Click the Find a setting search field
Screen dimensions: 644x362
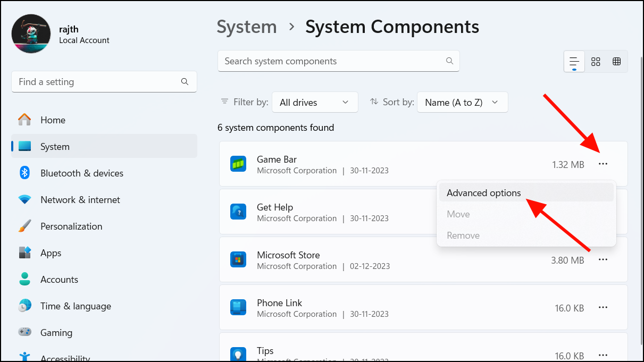98,82
